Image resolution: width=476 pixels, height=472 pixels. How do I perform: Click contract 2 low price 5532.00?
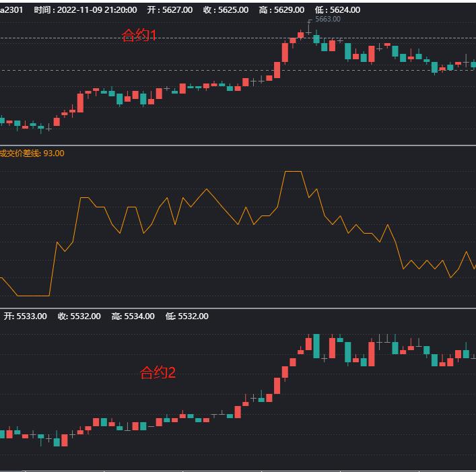click(x=193, y=316)
